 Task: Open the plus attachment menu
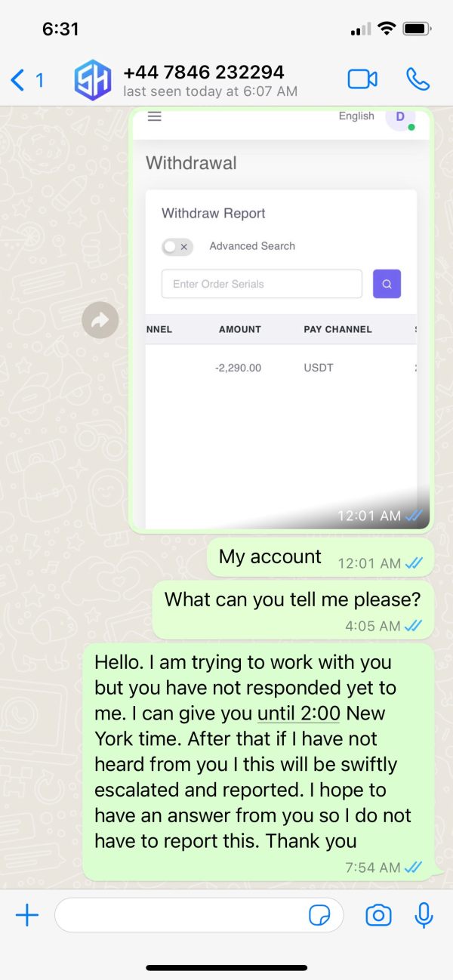click(x=27, y=916)
